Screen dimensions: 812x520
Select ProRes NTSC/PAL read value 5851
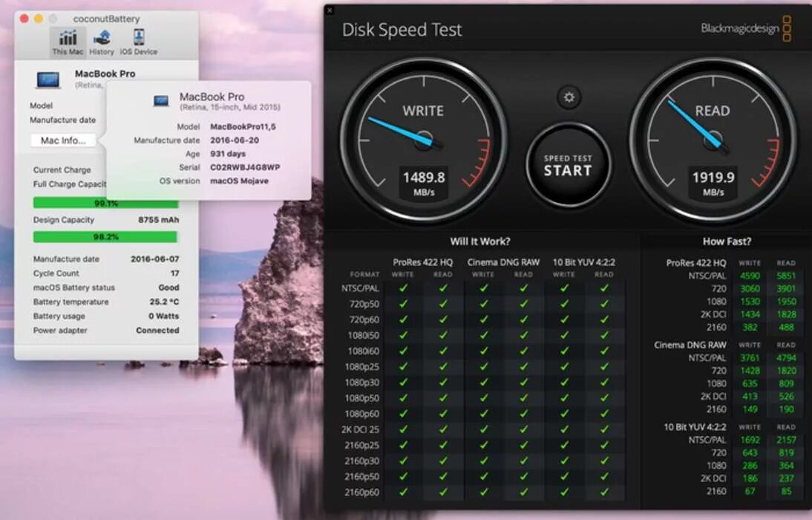pos(786,276)
